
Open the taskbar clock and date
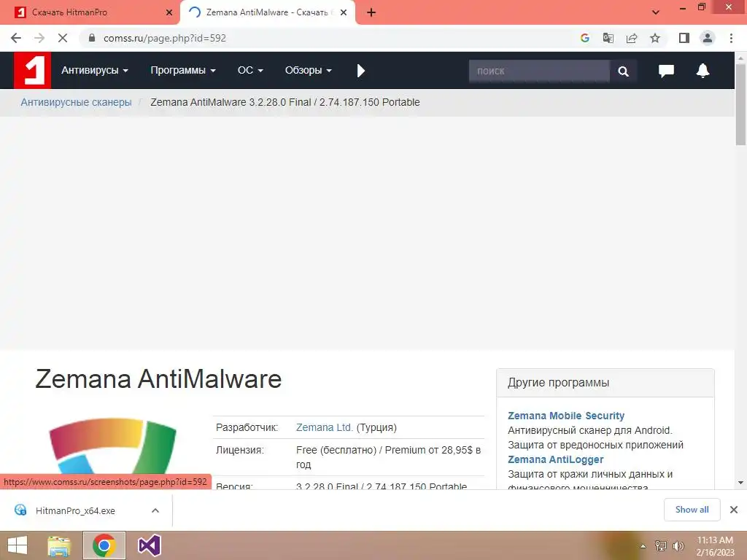(x=715, y=545)
